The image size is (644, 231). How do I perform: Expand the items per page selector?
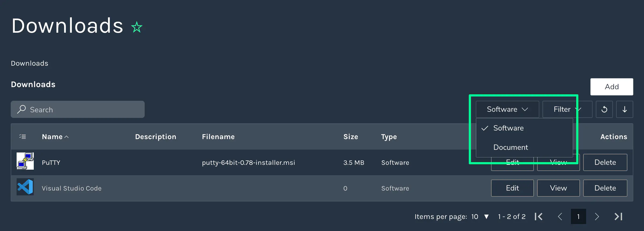point(480,217)
